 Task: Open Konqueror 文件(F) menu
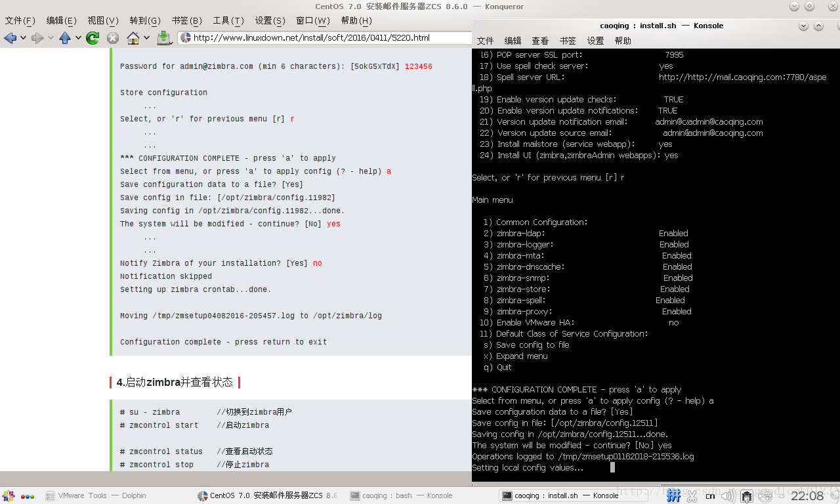pyautogui.click(x=20, y=21)
